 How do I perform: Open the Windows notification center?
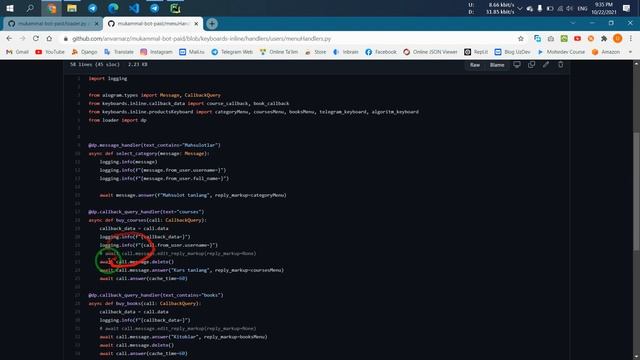click(x=627, y=8)
